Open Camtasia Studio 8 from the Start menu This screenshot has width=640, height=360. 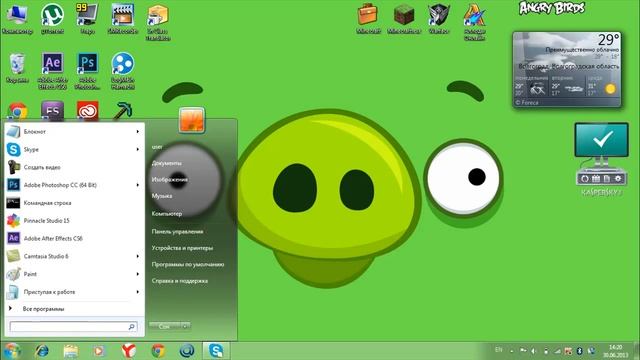pos(74,256)
